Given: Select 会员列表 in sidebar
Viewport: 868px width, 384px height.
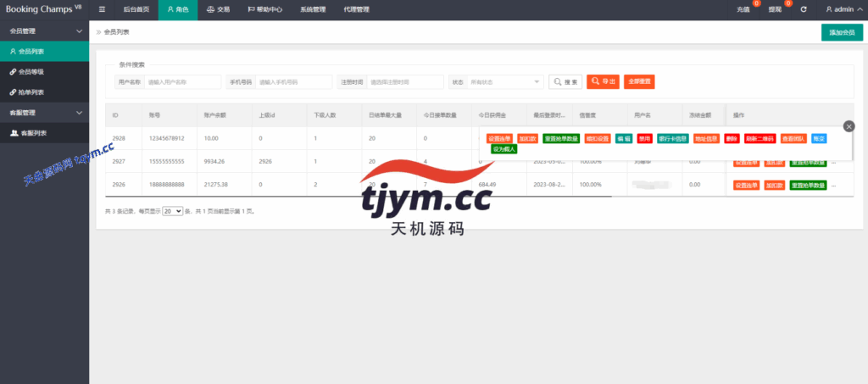Looking at the screenshot, I should click(x=44, y=52).
